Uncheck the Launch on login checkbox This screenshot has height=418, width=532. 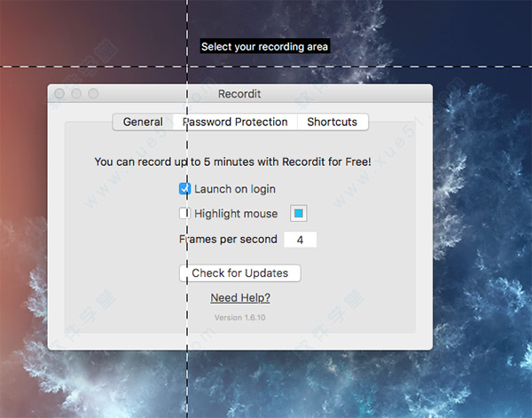coord(184,189)
